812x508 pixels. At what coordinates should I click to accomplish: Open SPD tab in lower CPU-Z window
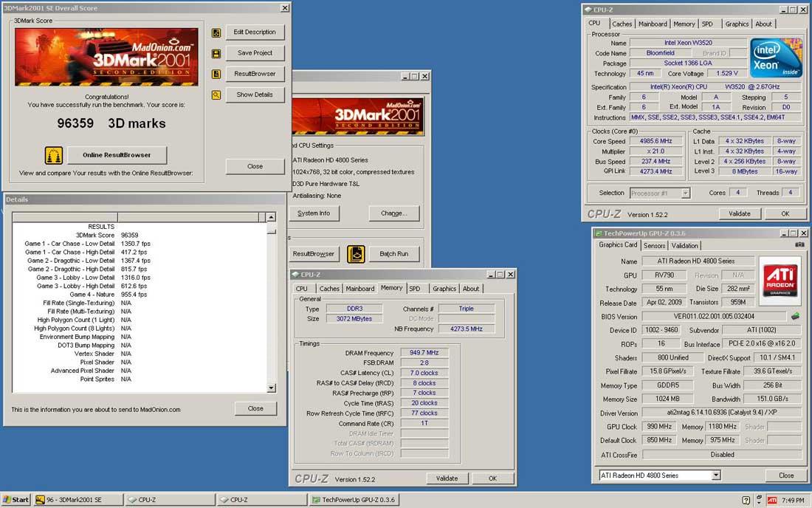tap(415, 289)
